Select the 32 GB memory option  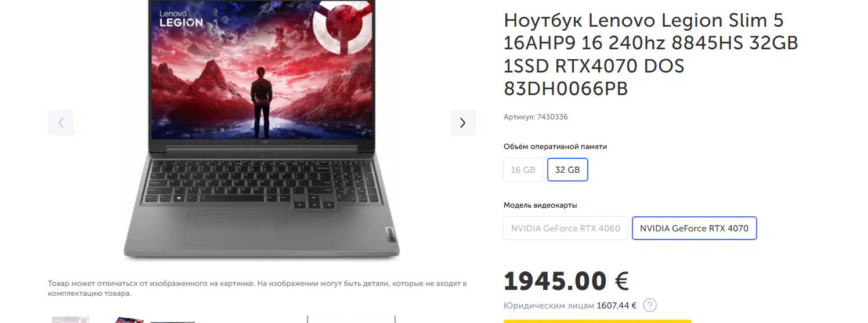(x=567, y=170)
